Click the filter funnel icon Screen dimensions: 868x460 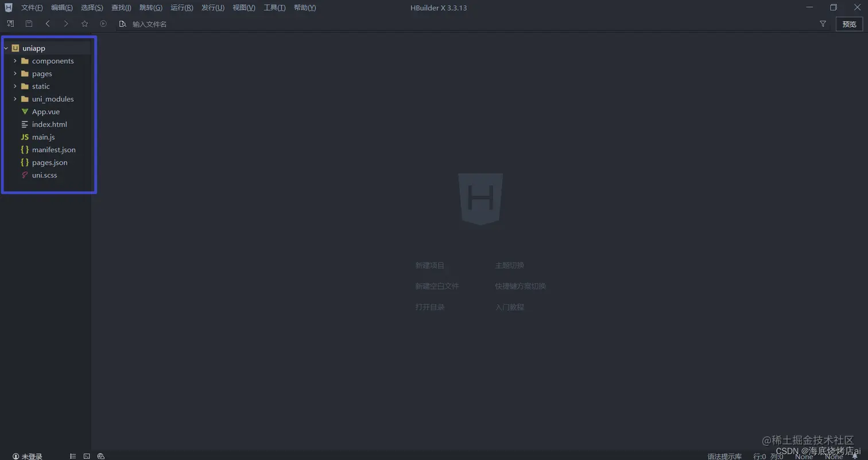point(823,24)
